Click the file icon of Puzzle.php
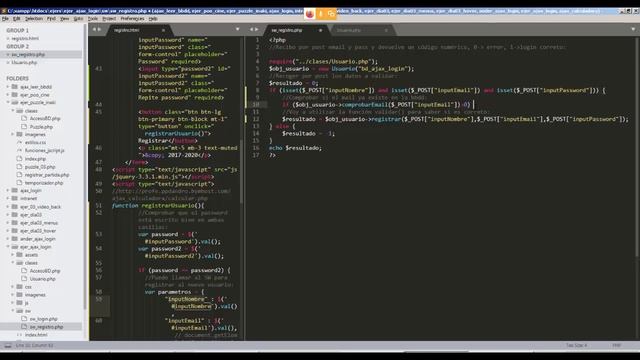This screenshot has width=640, height=360. point(24,127)
